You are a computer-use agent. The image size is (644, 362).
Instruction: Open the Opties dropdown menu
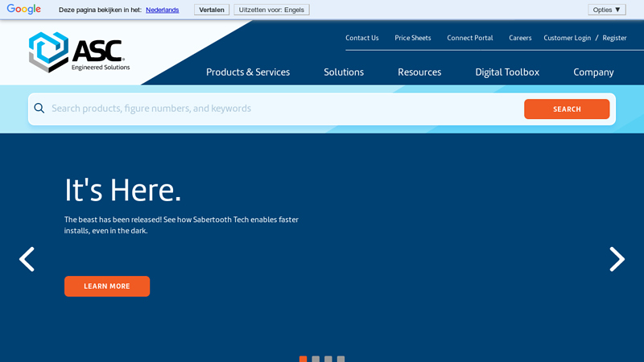click(x=606, y=10)
